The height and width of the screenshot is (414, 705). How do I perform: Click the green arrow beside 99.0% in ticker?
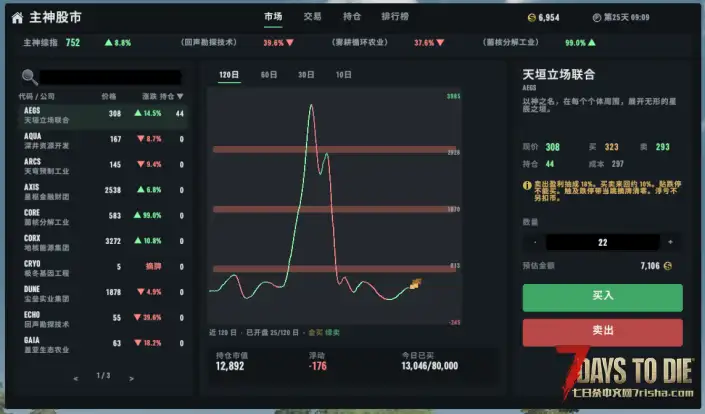[x=592, y=43]
